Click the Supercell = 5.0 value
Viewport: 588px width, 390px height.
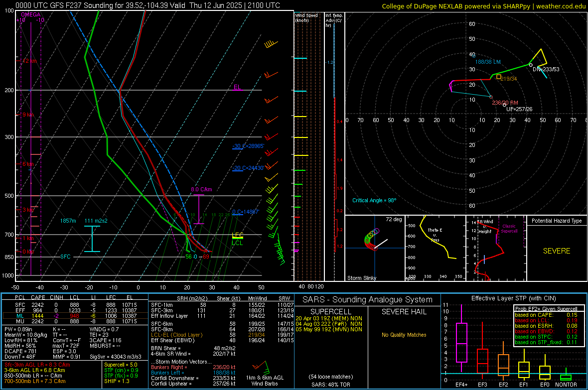[x=121, y=365]
